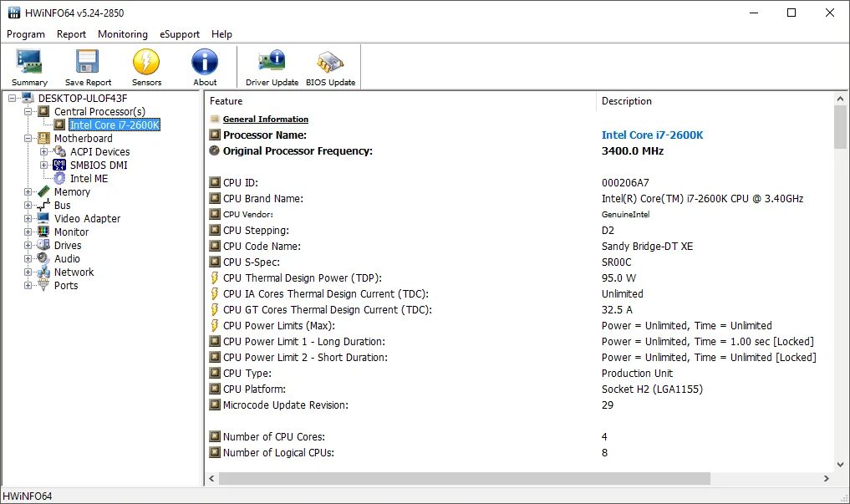
Task: Click the Intel ME icon
Action: point(59,178)
